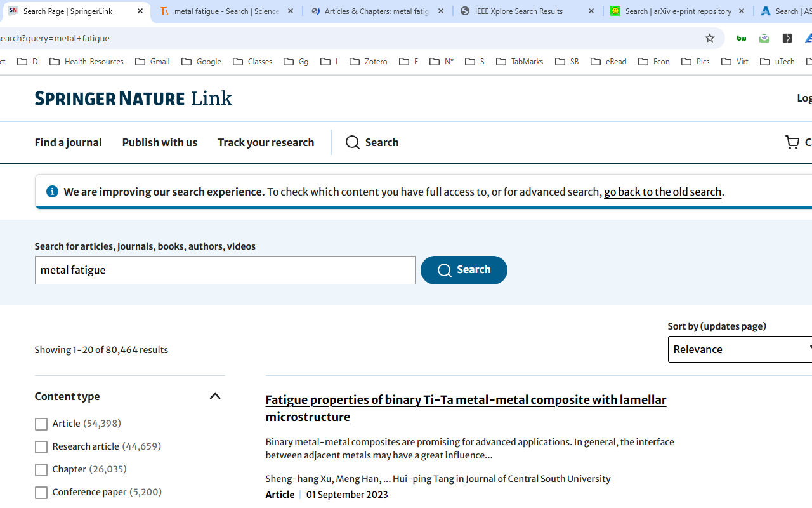
Task: Select the '01 September 2023' publication date
Action: (347, 495)
